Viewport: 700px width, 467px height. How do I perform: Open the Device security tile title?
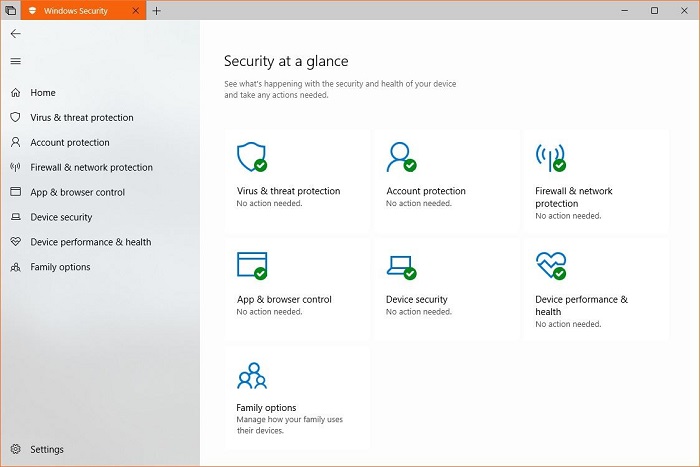(417, 300)
